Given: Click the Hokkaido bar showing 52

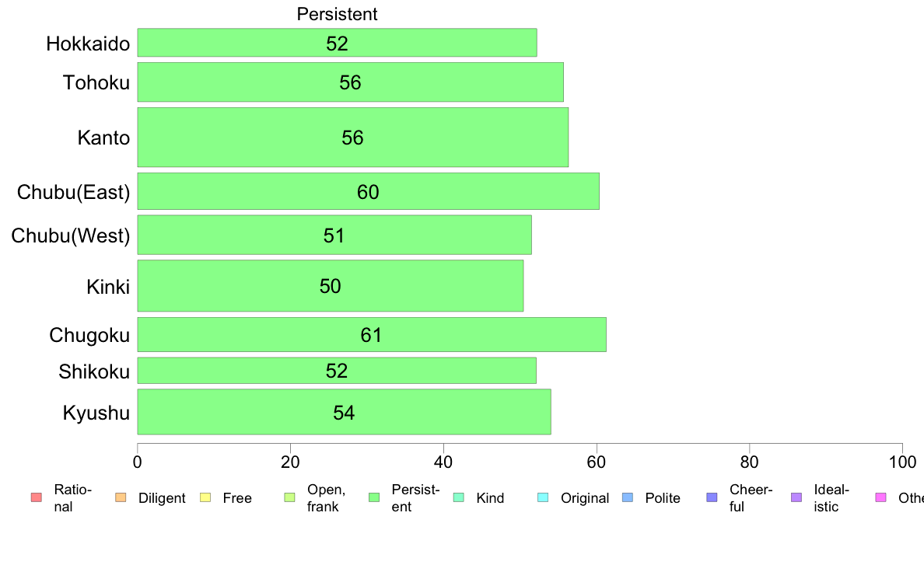Looking at the screenshot, I should click(337, 43).
